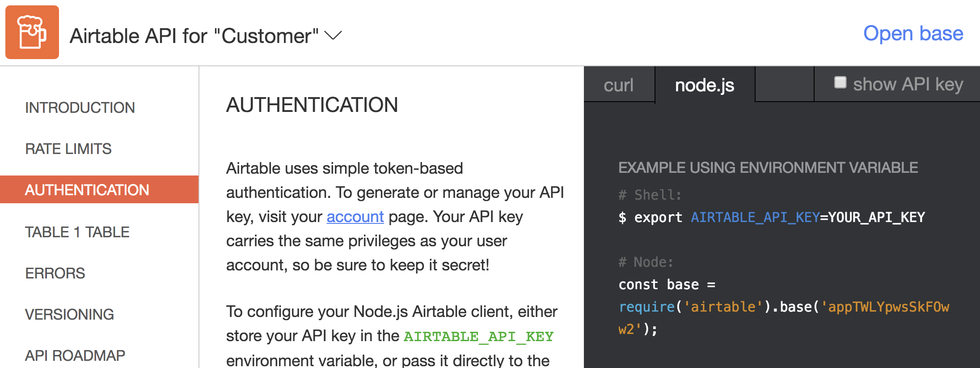Click the require('airtable') code line
This screenshot has height=368, width=980.
784,307
